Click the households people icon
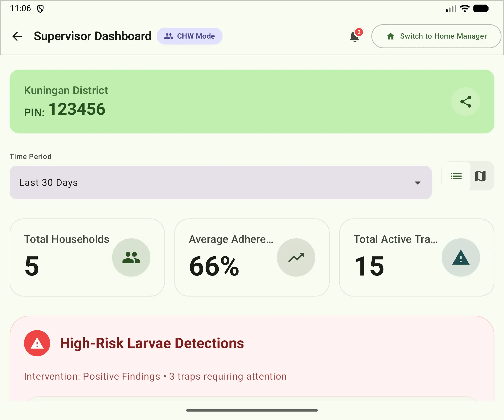504x420 pixels. pos(131,257)
